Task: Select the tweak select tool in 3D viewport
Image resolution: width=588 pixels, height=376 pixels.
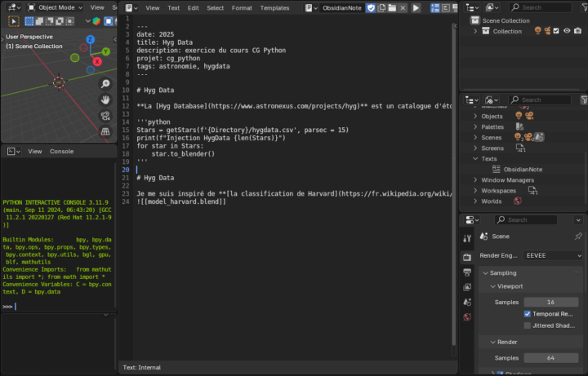Action: (14, 21)
